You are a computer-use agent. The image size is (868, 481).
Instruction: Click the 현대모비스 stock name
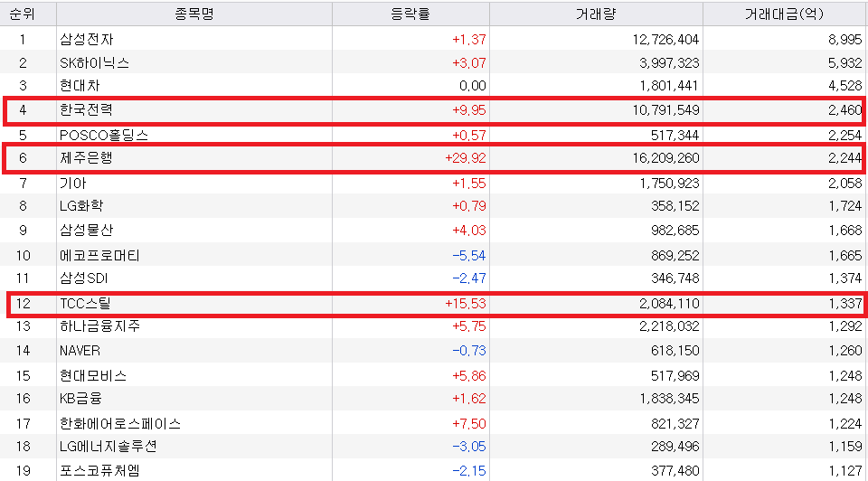click(93, 376)
